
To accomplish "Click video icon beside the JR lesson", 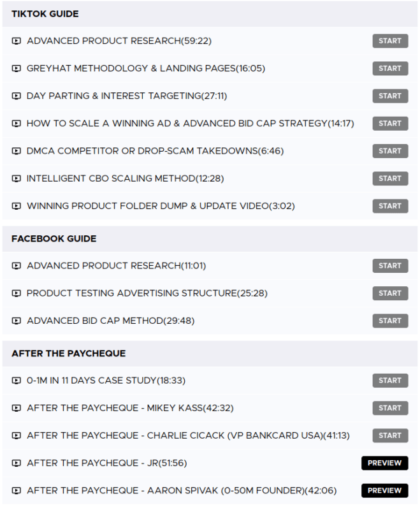I will tap(16, 463).
